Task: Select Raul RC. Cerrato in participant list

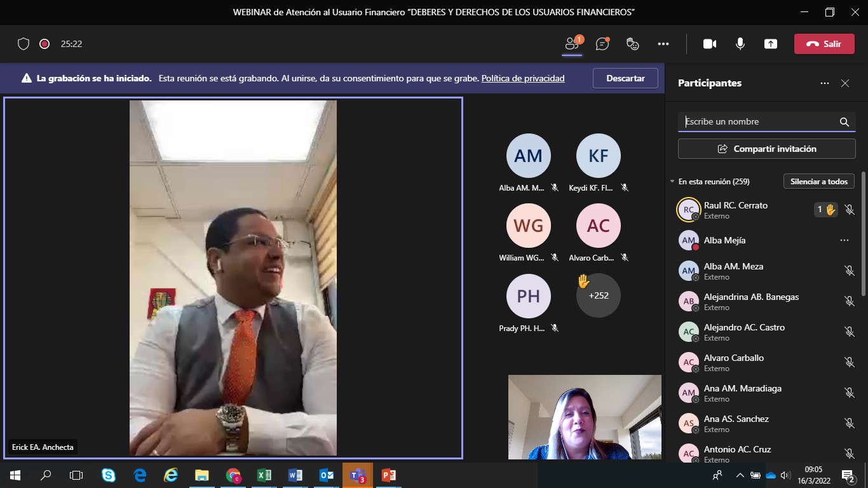Action: 735,210
